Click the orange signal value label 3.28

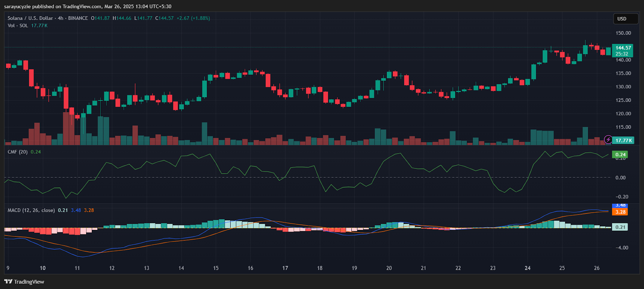pos(620,212)
